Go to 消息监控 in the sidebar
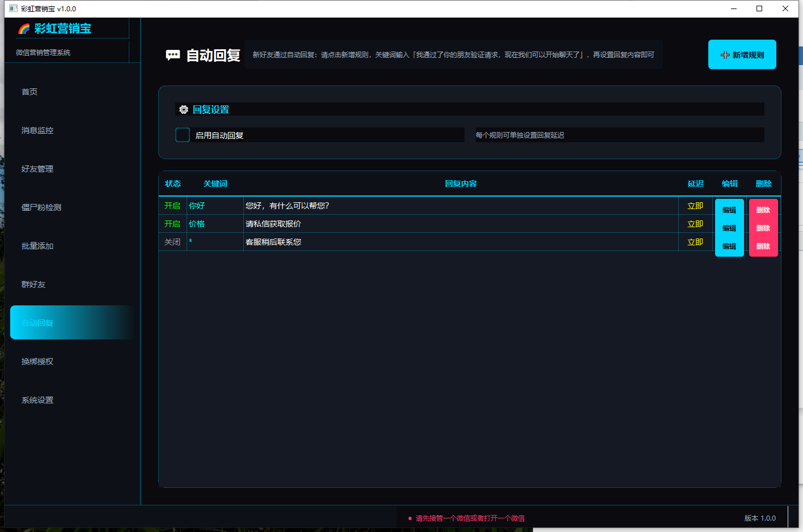The width and height of the screenshot is (803, 532). (x=73, y=130)
